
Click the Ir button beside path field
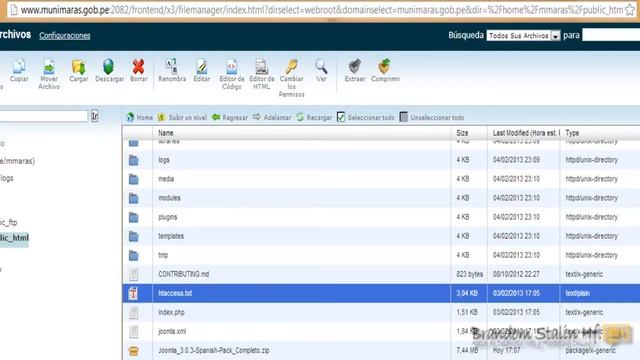pos(95,116)
